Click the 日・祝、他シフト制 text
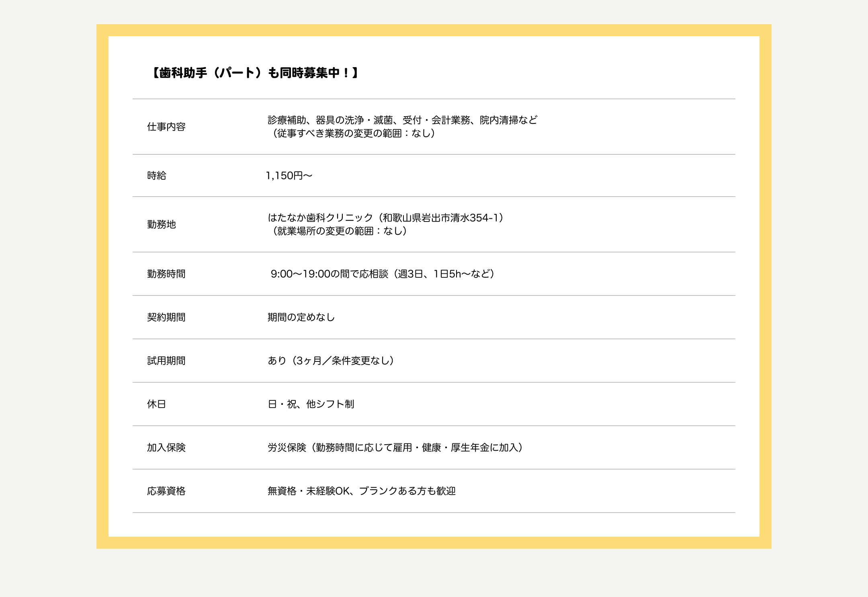Screen dimensions: 868x597 [x=311, y=404]
